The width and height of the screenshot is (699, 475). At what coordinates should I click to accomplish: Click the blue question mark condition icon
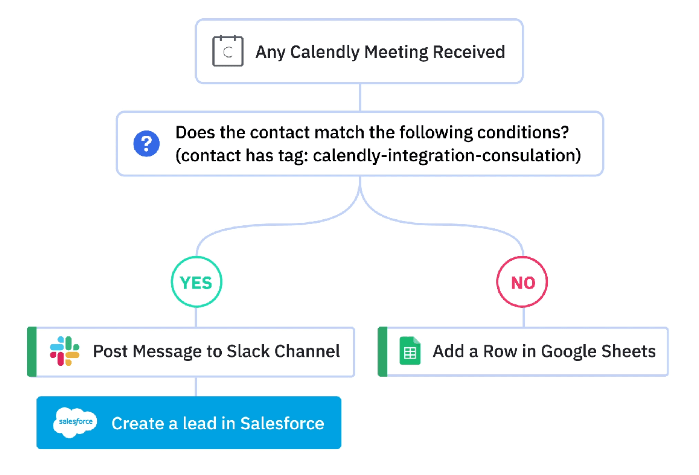point(147,144)
